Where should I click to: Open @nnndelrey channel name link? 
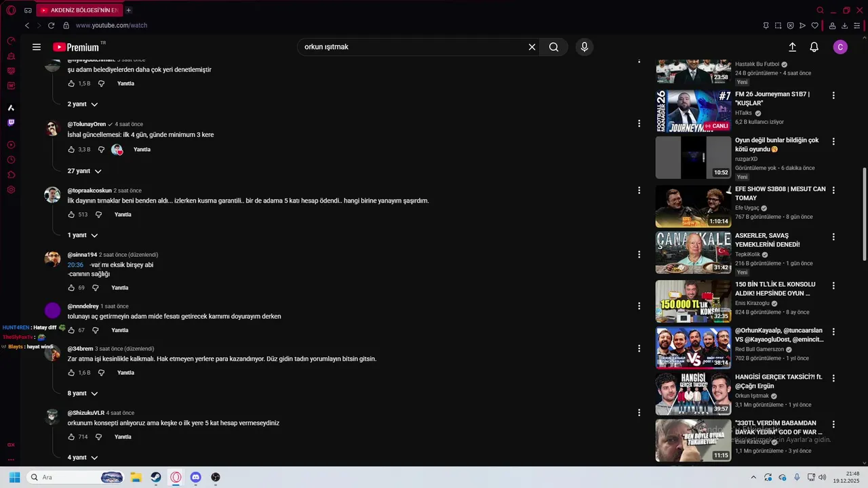click(x=83, y=306)
